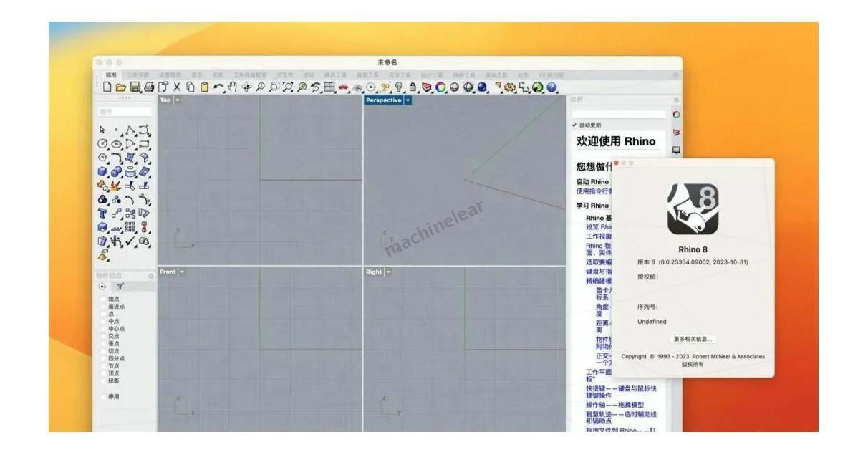Select the arrow pointer selection tool
868x455 pixels.
[102, 130]
